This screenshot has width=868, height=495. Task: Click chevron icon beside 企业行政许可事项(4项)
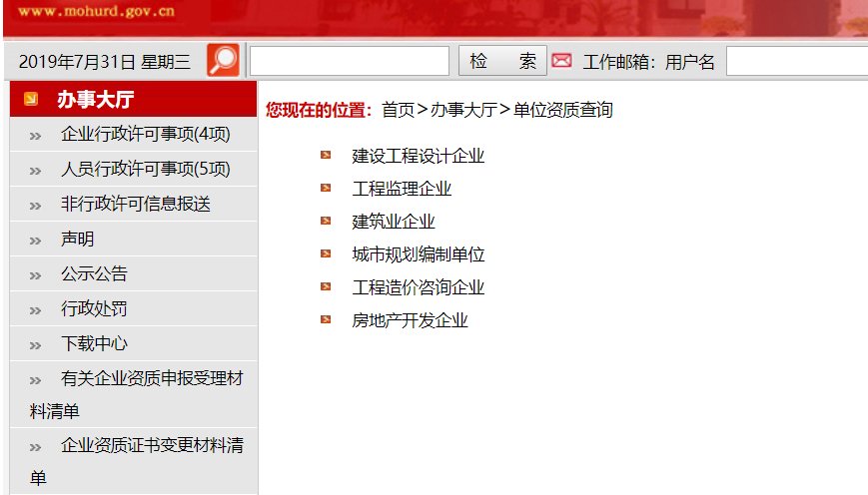35,136
